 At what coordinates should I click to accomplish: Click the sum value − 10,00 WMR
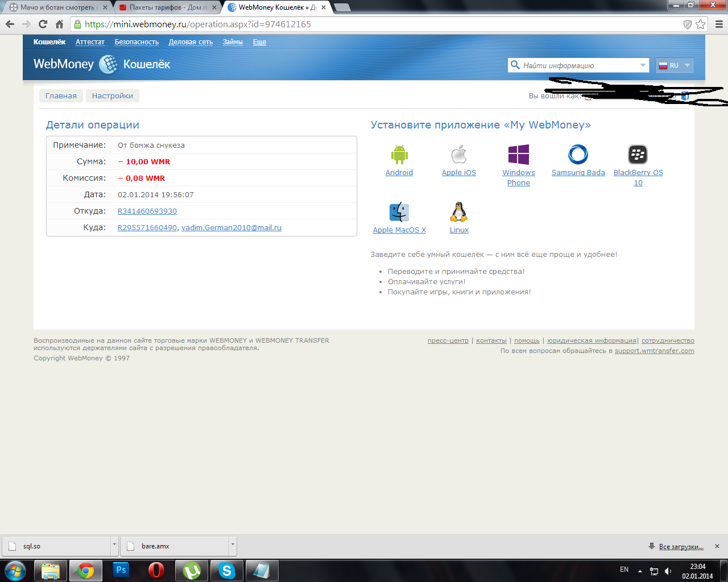(x=144, y=161)
